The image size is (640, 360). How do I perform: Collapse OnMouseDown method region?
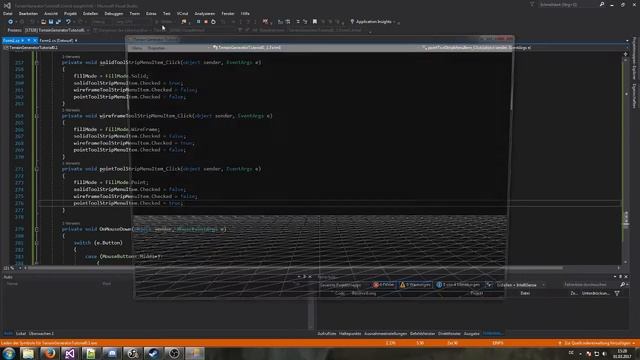point(36,229)
